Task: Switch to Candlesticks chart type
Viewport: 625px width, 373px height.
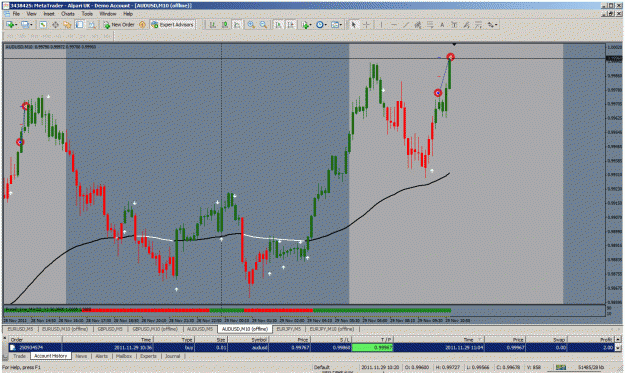Action: pyautogui.click(x=225, y=25)
